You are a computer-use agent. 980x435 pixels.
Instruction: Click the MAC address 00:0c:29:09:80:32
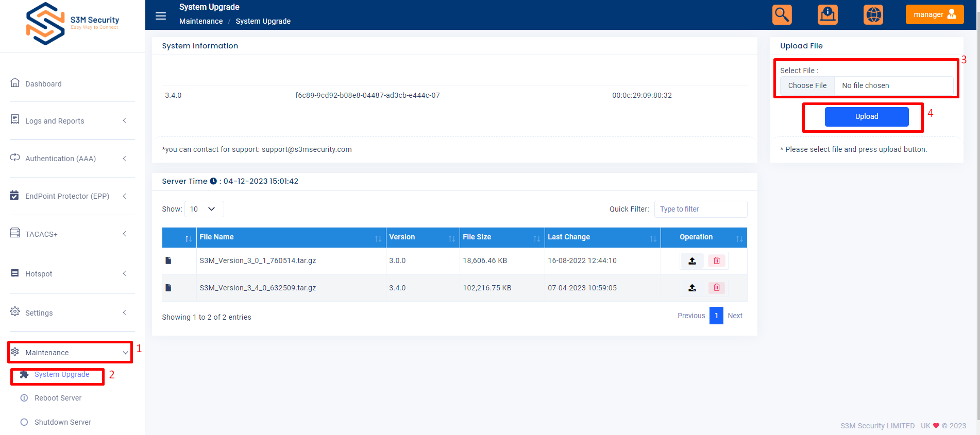pyautogui.click(x=642, y=95)
